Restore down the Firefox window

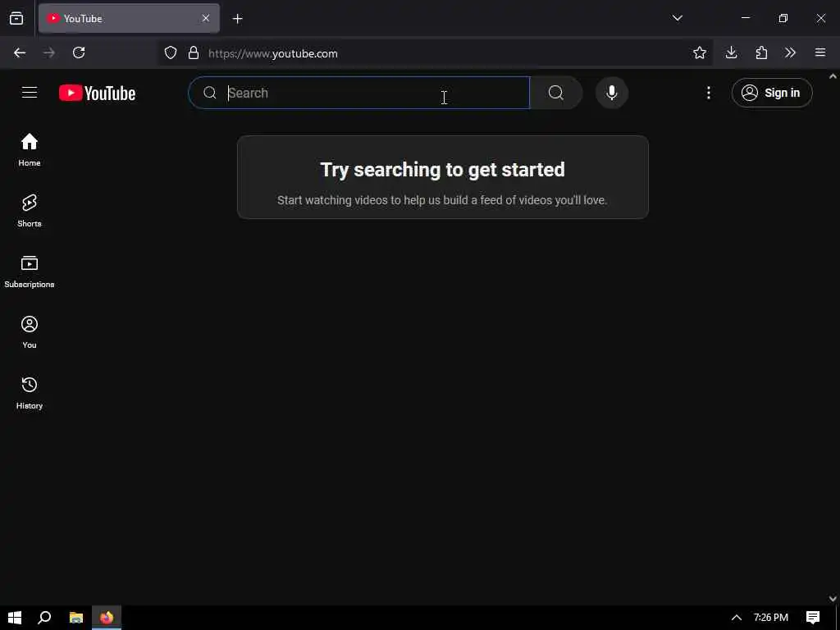(783, 18)
